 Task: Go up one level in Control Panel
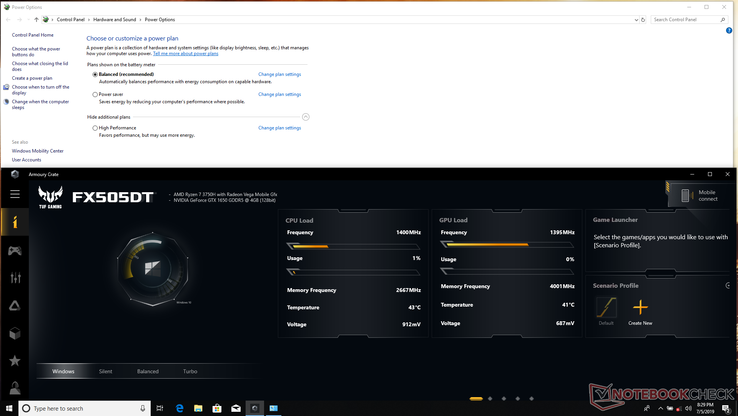point(36,20)
